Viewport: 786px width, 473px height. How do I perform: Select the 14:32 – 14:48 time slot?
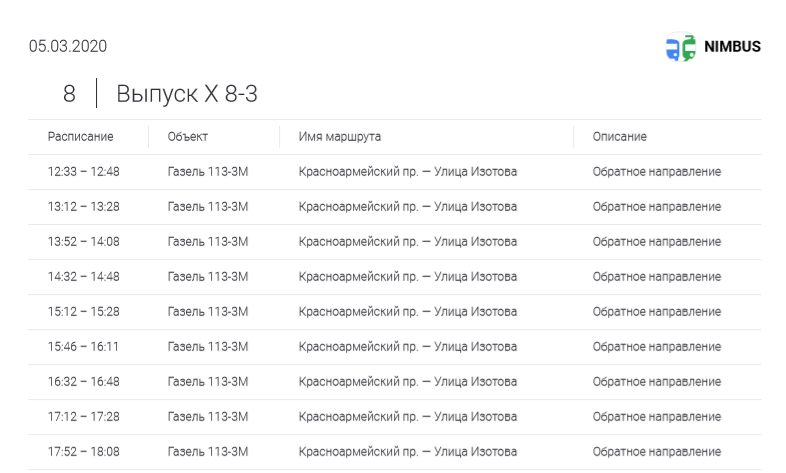tap(84, 277)
